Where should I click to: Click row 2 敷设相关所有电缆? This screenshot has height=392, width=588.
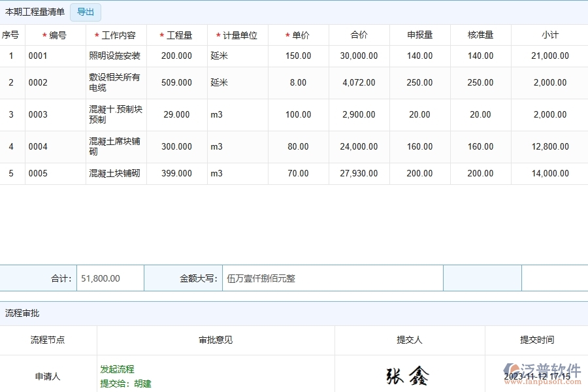click(x=115, y=83)
